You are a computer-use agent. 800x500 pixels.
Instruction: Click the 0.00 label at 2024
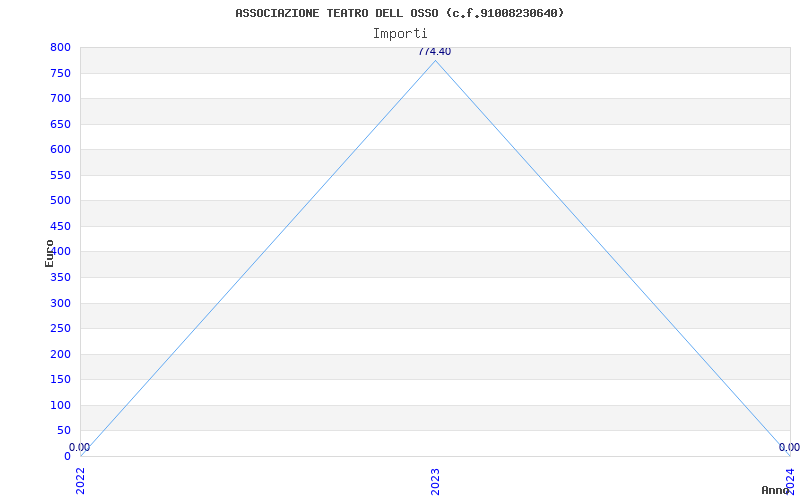click(x=789, y=447)
